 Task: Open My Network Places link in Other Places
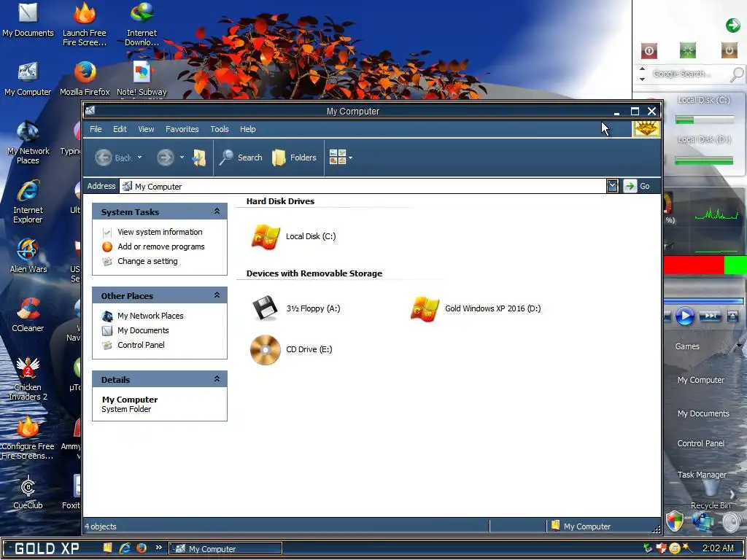[x=150, y=316]
